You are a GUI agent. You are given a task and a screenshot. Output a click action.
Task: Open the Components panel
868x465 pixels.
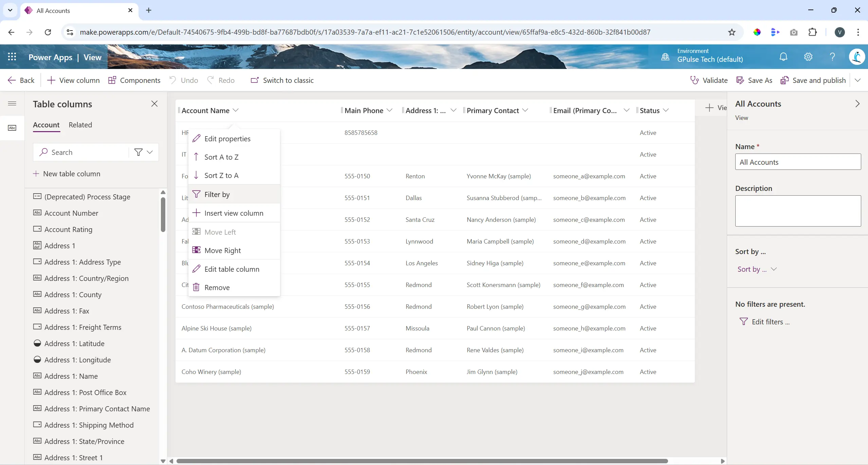pos(134,80)
